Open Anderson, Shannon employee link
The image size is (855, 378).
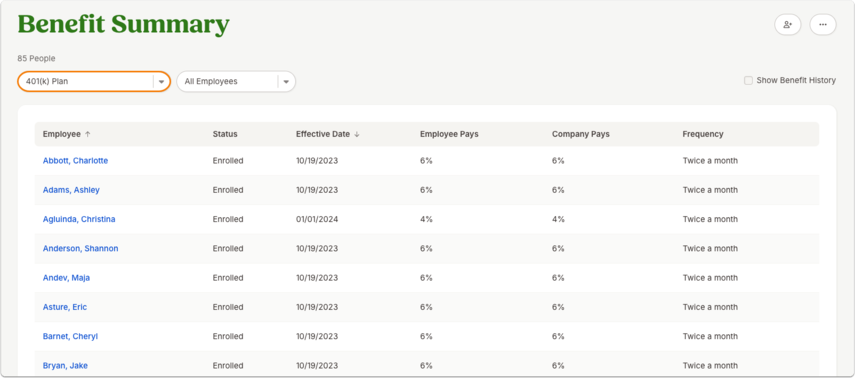click(x=81, y=249)
